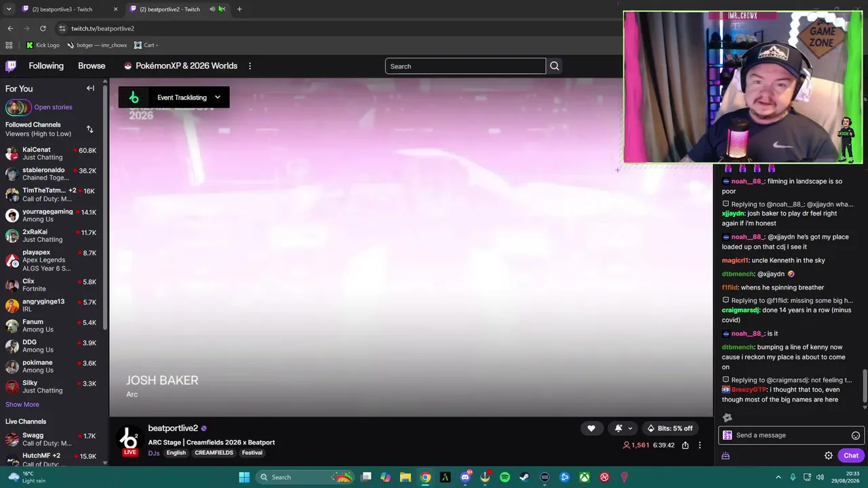Open KaiCenat channel in sidebar
The width and height of the screenshot is (868, 488).
52,153
